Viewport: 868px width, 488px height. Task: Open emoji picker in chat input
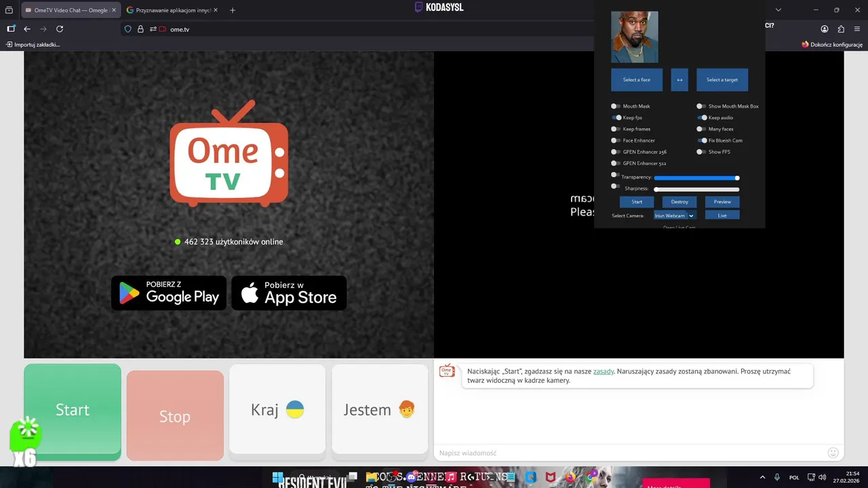(x=833, y=453)
